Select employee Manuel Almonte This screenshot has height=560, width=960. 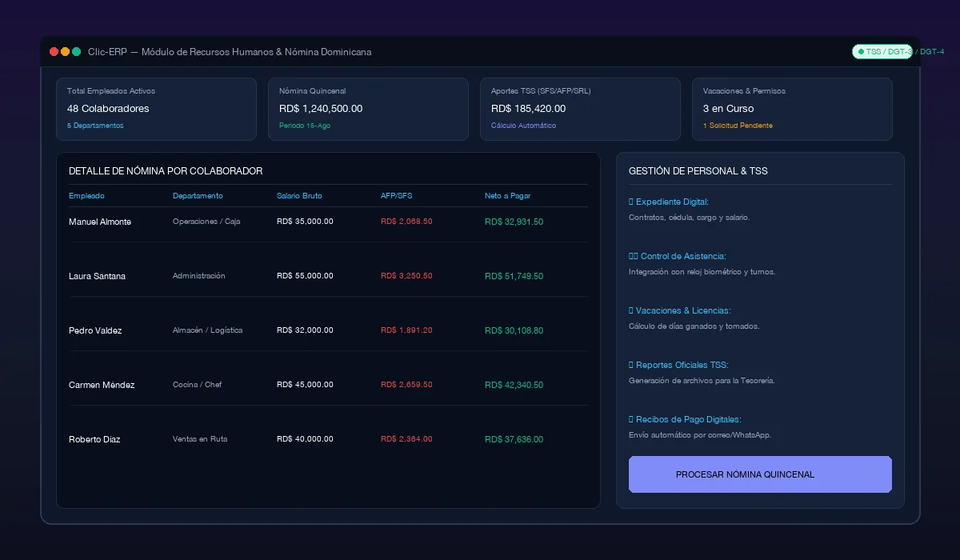[100, 222]
